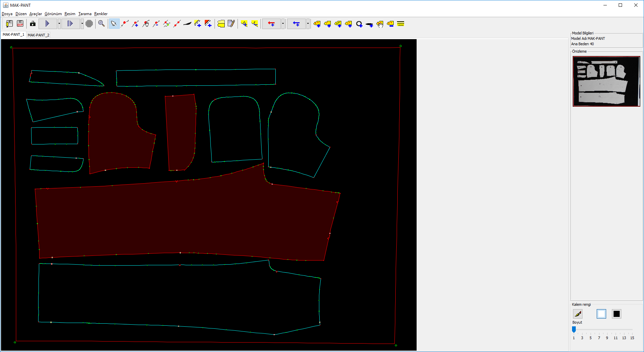Toggle the pen brush button
The image size is (644, 352).
pos(578,314)
